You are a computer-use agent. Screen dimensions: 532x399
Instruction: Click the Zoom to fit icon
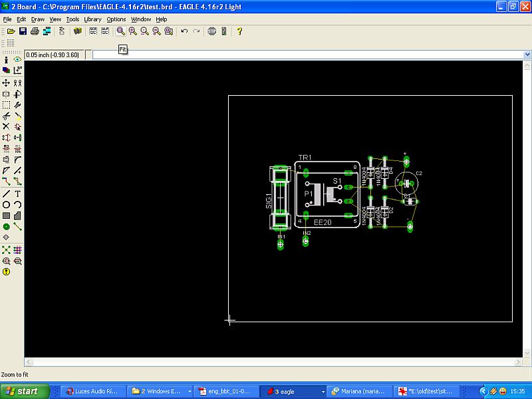coord(121,31)
